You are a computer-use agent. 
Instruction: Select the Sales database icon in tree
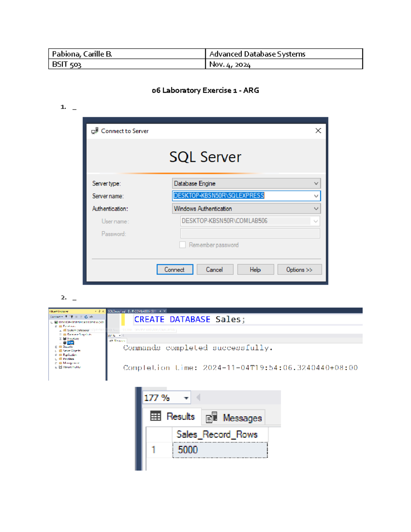65,343
